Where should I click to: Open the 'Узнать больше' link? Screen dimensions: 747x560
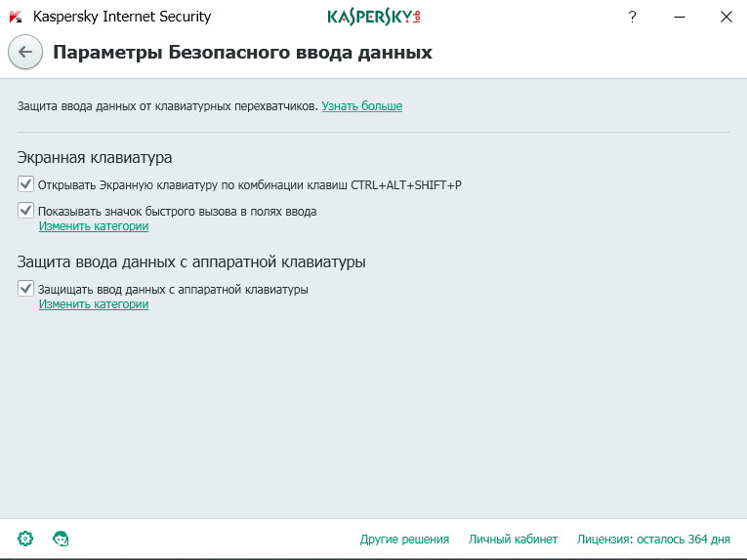pos(362,106)
